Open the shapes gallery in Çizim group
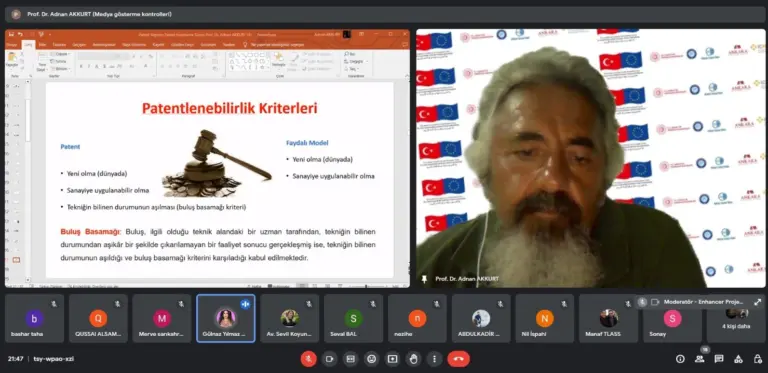768x373 pixels. [249, 61]
